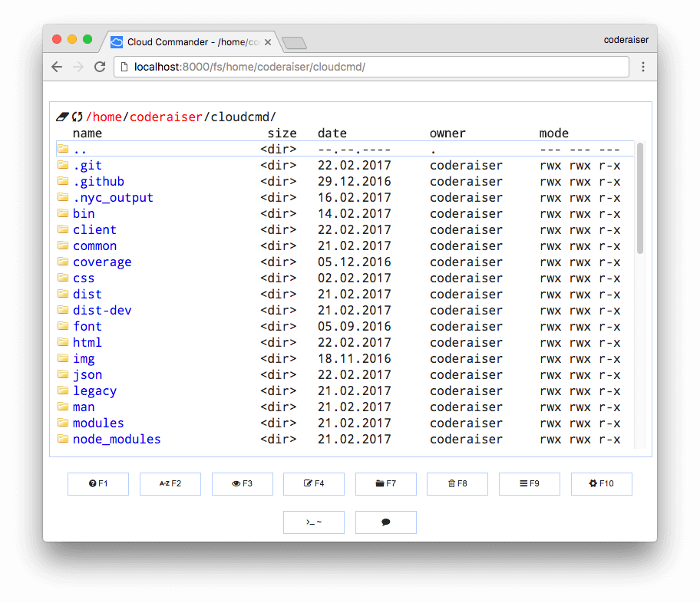Screen dimensions: 700x603
Task: Open the F3 view eye button
Action: 242,484
